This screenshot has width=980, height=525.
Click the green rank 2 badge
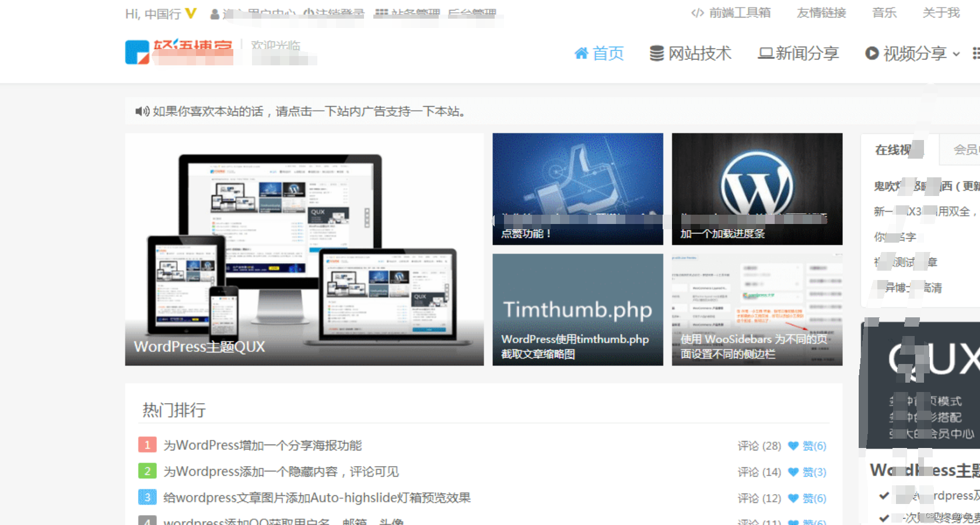point(147,471)
